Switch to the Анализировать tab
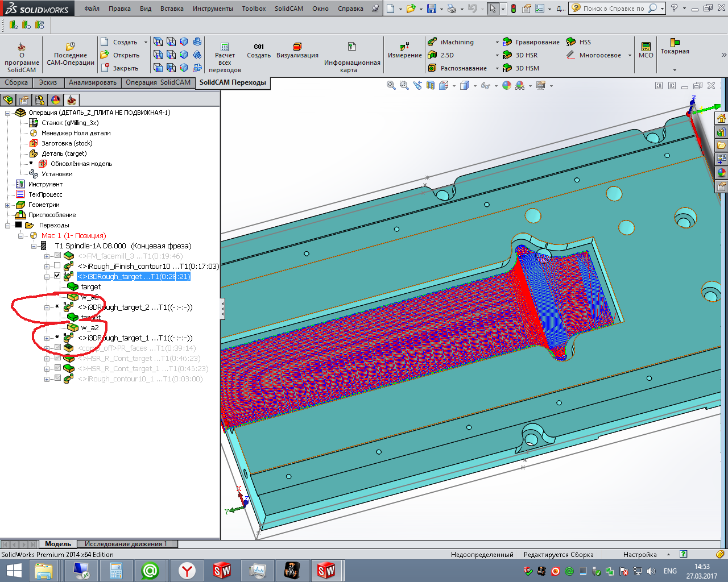Screen dimensions: 728x582 92,83
